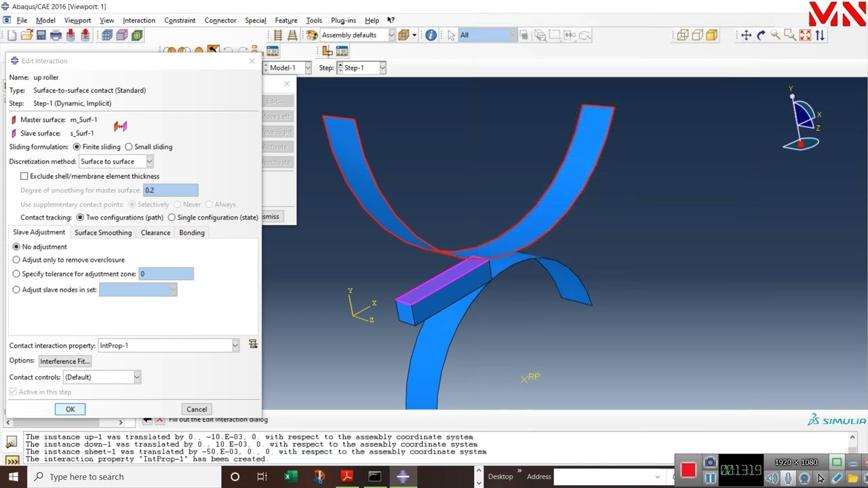Select Adjust only to remove overclosure
868x488 pixels.
coord(17,260)
